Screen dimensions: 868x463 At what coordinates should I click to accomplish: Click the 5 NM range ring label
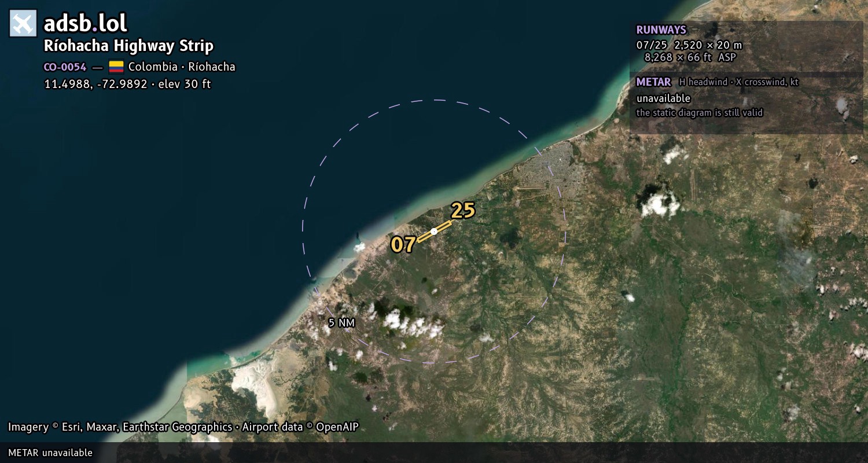click(x=341, y=323)
